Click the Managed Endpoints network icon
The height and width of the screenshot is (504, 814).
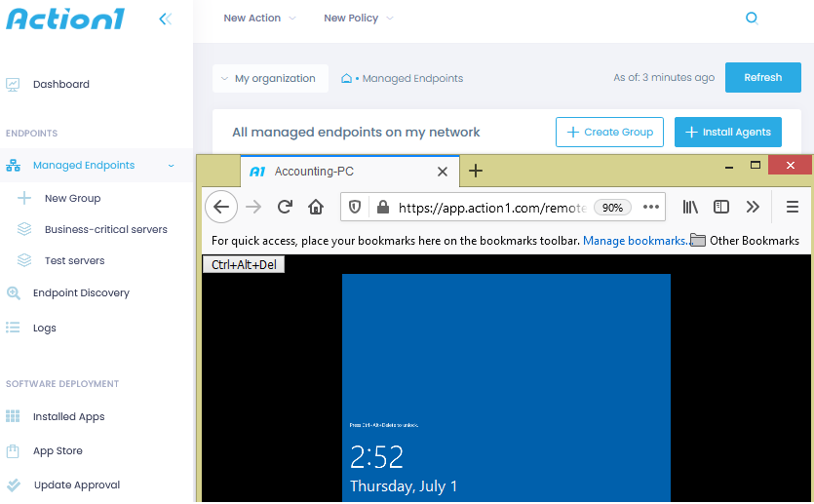coord(13,166)
